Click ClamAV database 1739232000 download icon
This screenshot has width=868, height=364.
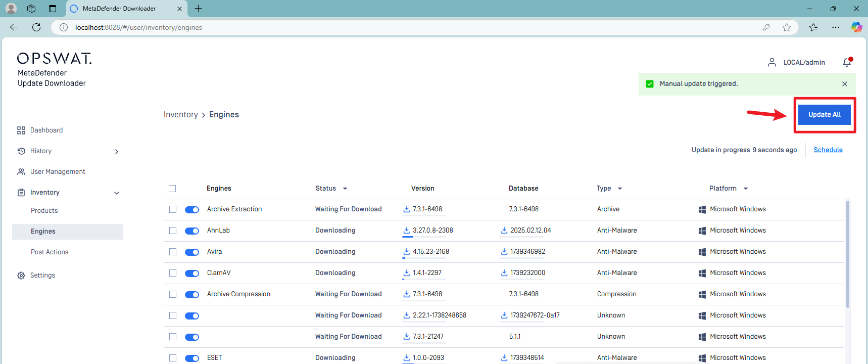(504, 272)
